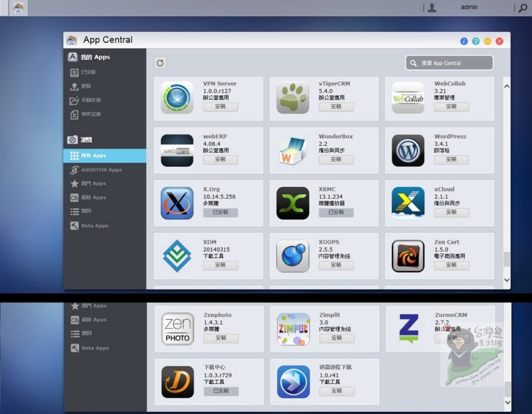The height and width of the screenshot is (414, 532).
Task: Open the X.Org app icon
Action: [177, 203]
